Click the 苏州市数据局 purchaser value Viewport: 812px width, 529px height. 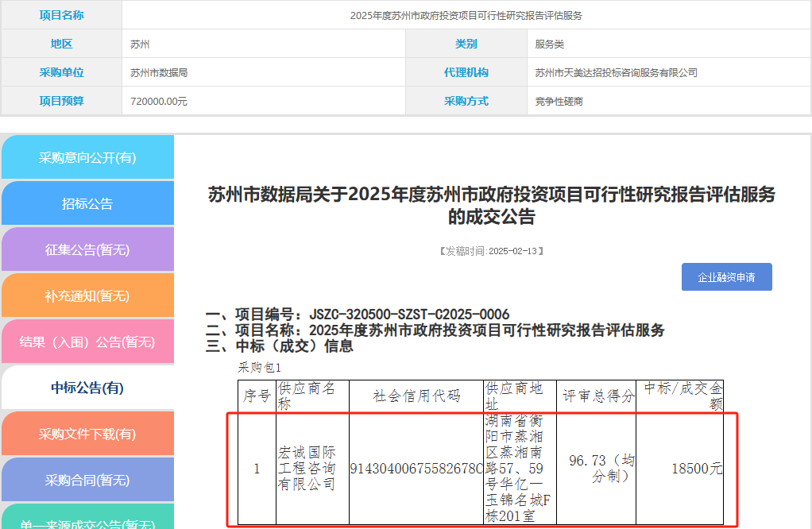pyautogui.click(x=159, y=72)
